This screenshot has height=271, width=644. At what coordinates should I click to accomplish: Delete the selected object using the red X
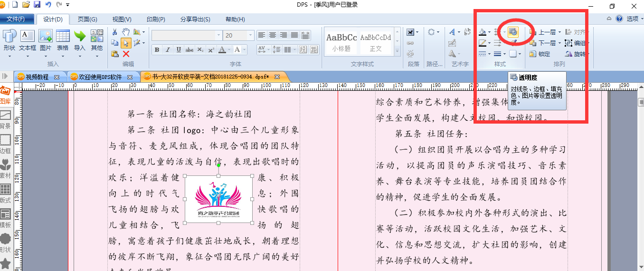(126, 54)
